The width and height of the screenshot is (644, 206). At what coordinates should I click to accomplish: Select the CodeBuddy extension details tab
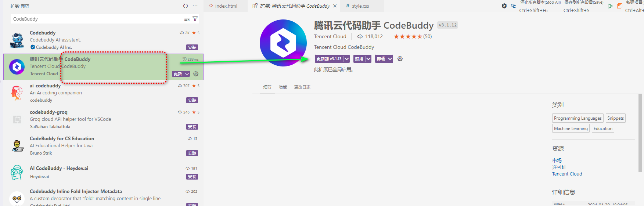pyautogui.click(x=294, y=6)
